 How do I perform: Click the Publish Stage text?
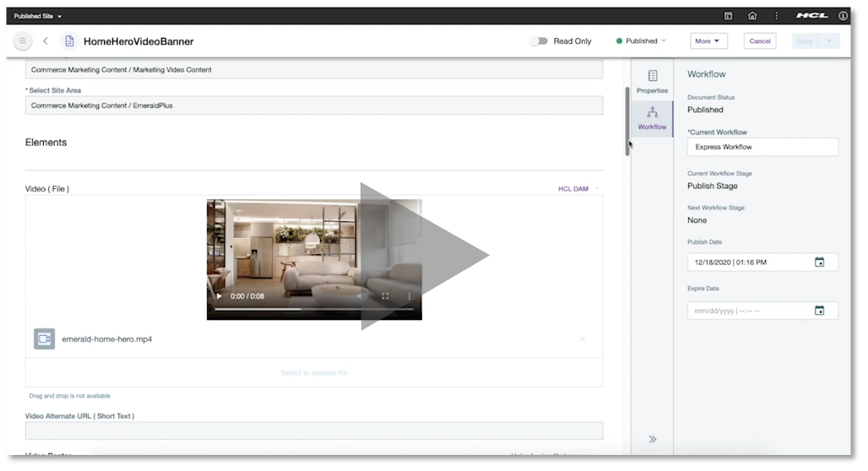(x=713, y=186)
